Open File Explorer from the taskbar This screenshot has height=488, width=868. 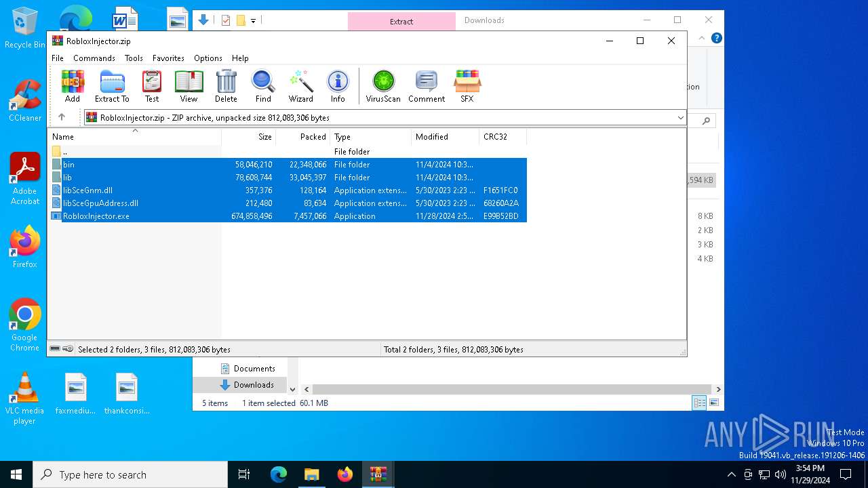click(312, 474)
